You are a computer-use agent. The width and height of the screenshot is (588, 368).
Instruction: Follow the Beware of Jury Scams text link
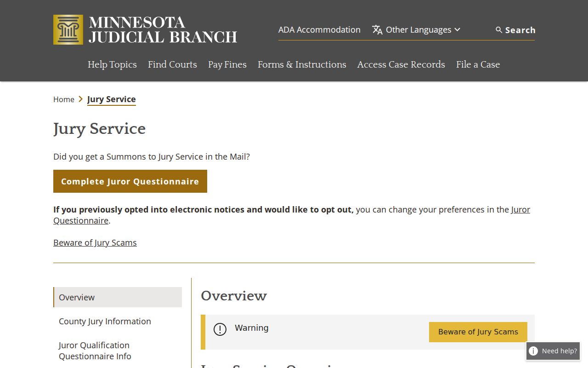pos(95,242)
